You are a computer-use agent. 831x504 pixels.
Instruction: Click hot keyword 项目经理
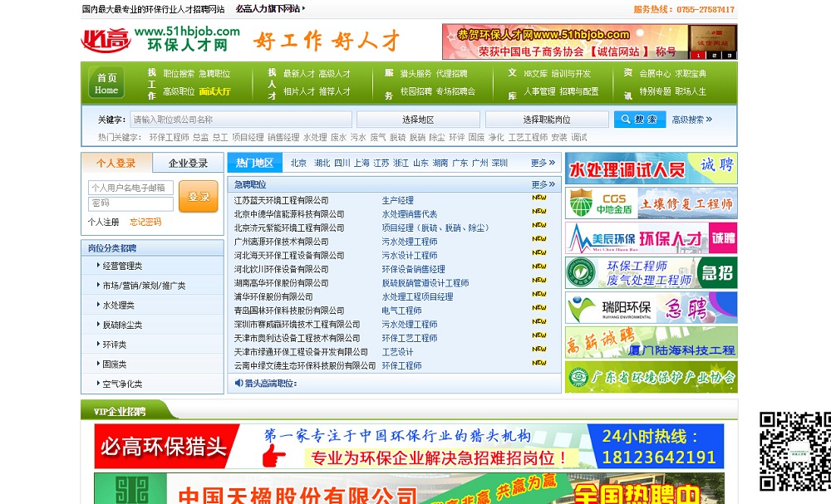pyautogui.click(x=248, y=137)
